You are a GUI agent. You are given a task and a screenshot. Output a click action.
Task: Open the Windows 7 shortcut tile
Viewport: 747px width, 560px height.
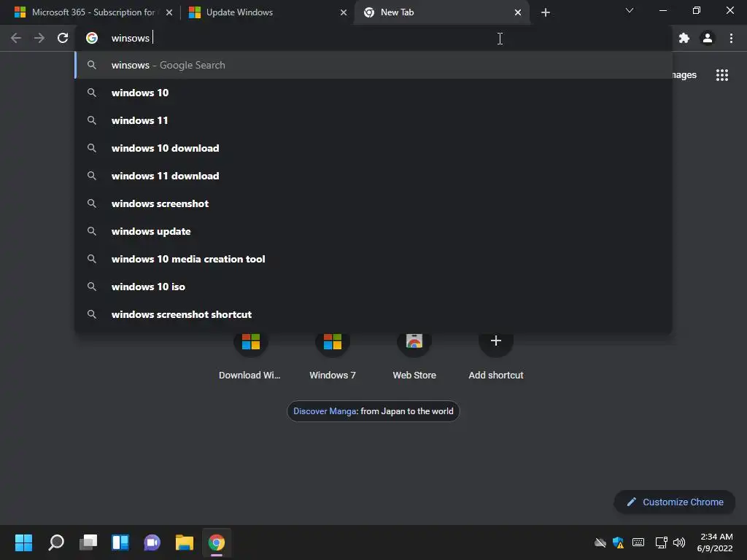[333, 355]
